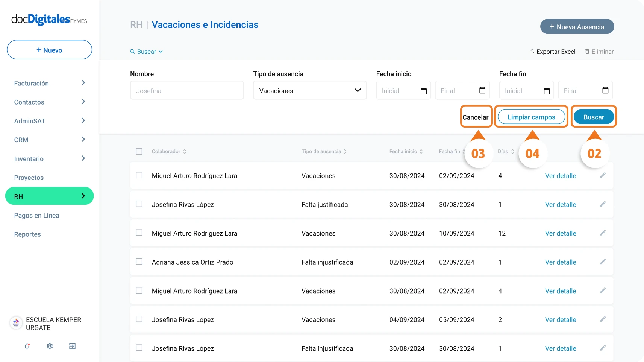Open calendar icon for Fecha inicio Inicial

424,91
